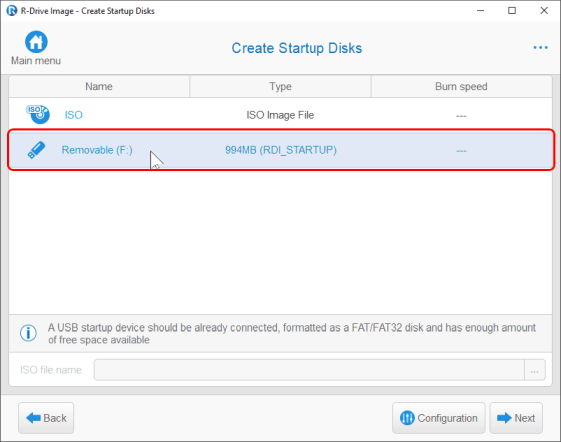Select the Removable (F:) entry

coord(97,150)
